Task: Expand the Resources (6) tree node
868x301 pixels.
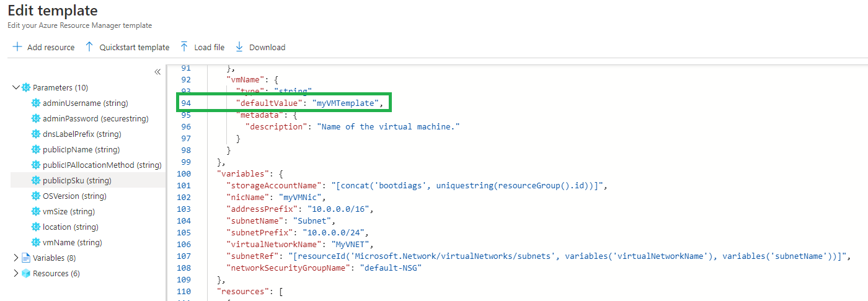Action: (x=15, y=274)
